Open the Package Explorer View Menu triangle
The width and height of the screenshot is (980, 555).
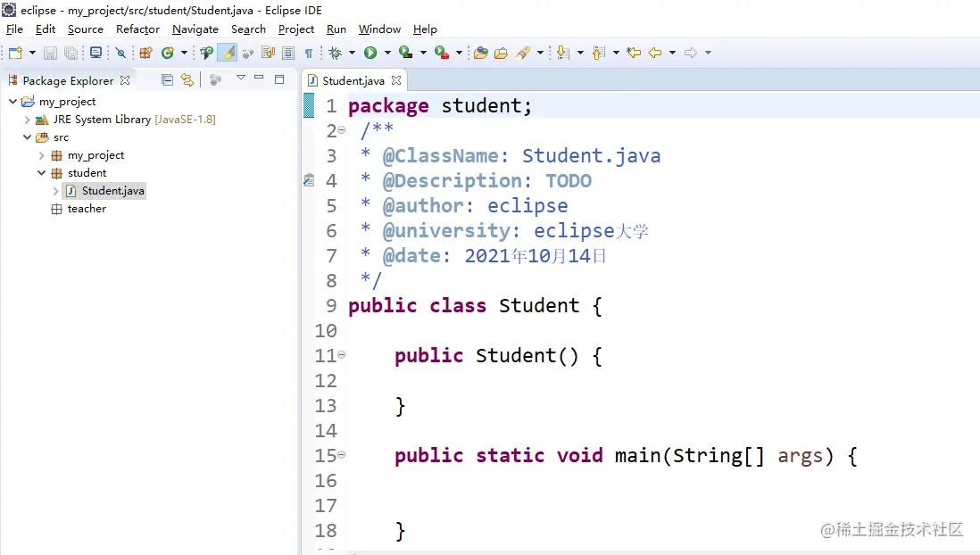[241, 78]
